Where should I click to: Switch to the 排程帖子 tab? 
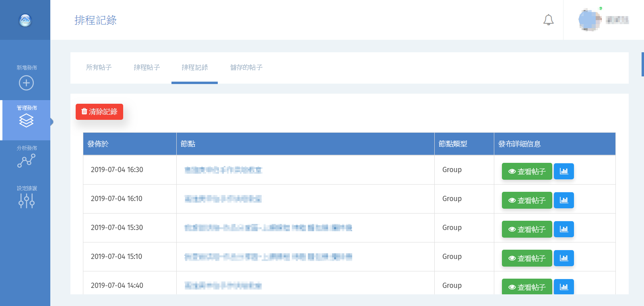[147, 68]
